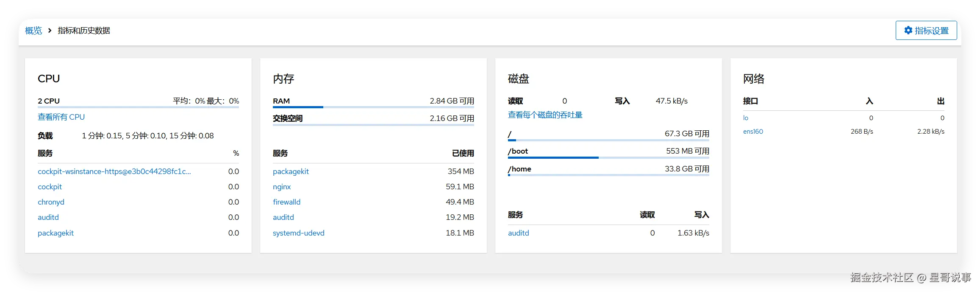980x292 pixels.
Task: Open the packagekit service in memory list
Action: click(291, 171)
